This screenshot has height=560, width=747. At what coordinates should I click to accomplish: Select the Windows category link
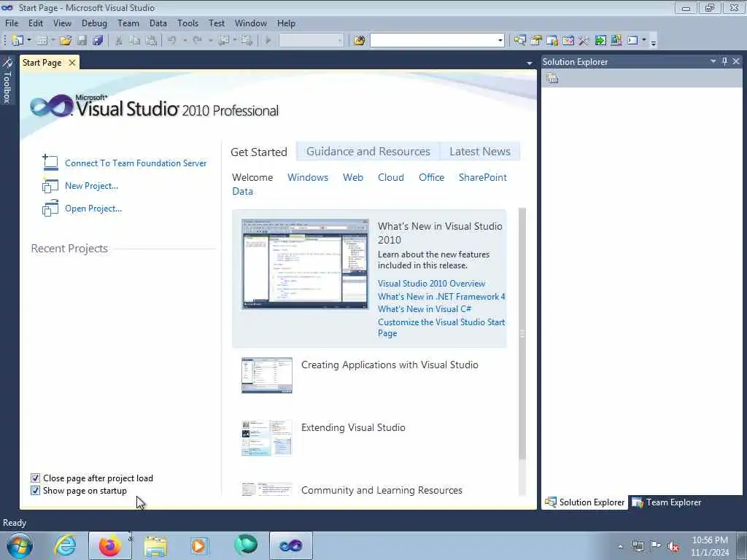308,177
